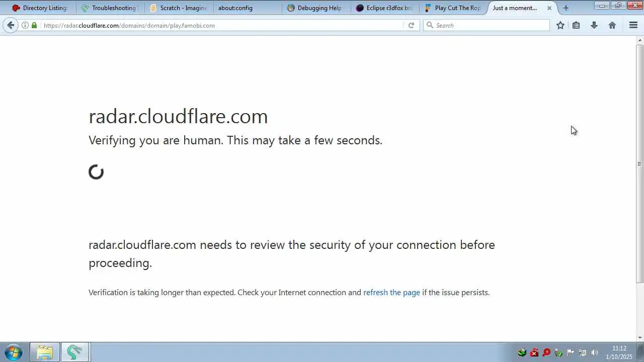
Task: Click the scrollbar up arrow
Action: click(639, 40)
